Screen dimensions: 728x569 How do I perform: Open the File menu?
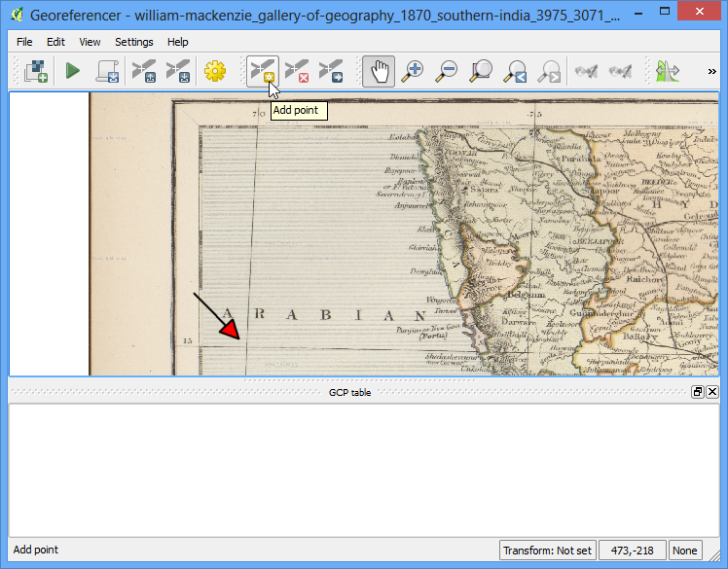tap(24, 42)
